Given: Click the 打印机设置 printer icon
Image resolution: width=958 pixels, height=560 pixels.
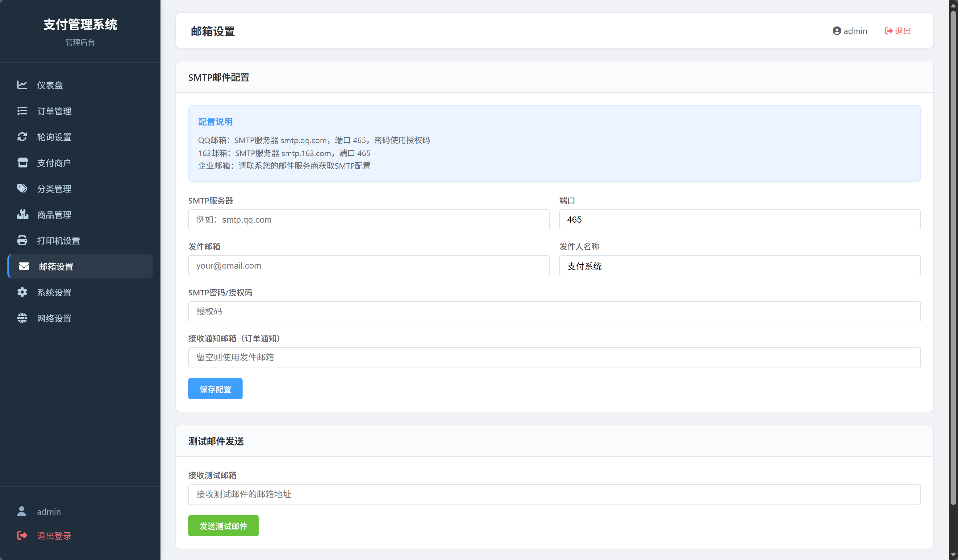Looking at the screenshot, I should 22,240.
